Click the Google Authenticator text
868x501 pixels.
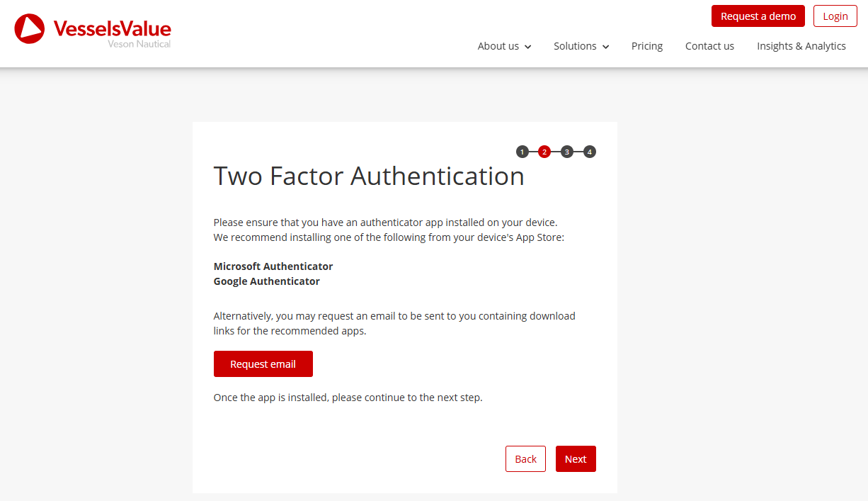[x=267, y=281]
